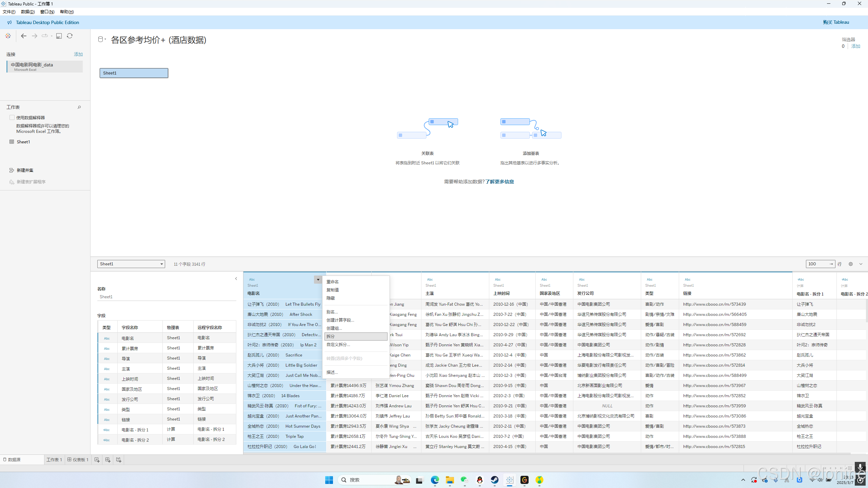Open the 数据(D) menu

[28, 12]
